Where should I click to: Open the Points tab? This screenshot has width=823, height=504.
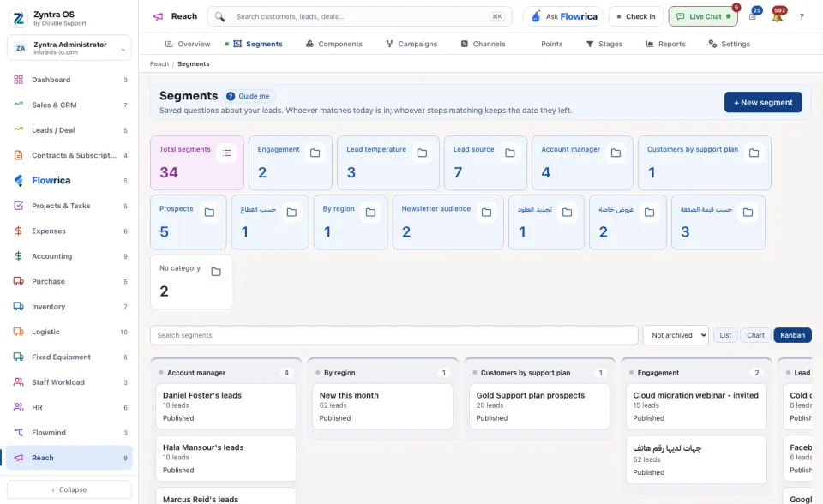coord(551,44)
